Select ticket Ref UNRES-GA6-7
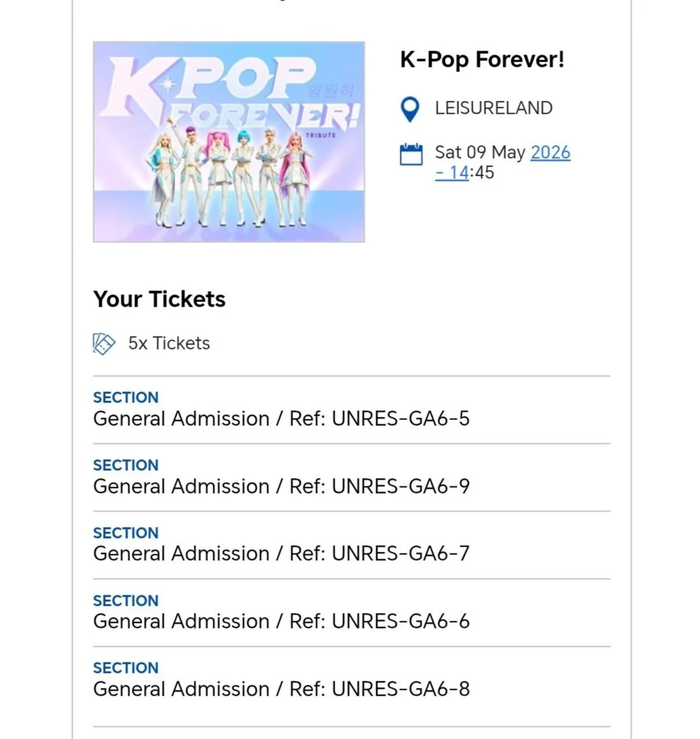This screenshot has height=739, width=700. 281,554
